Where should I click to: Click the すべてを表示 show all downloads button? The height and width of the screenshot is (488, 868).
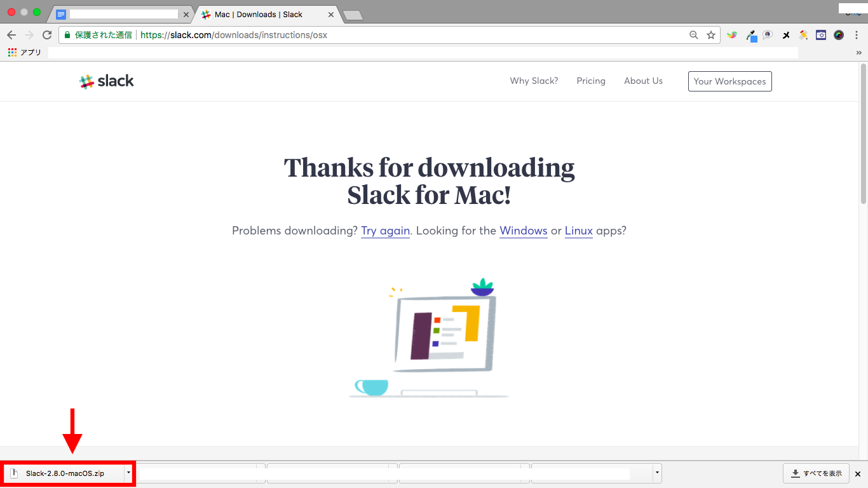tap(817, 473)
